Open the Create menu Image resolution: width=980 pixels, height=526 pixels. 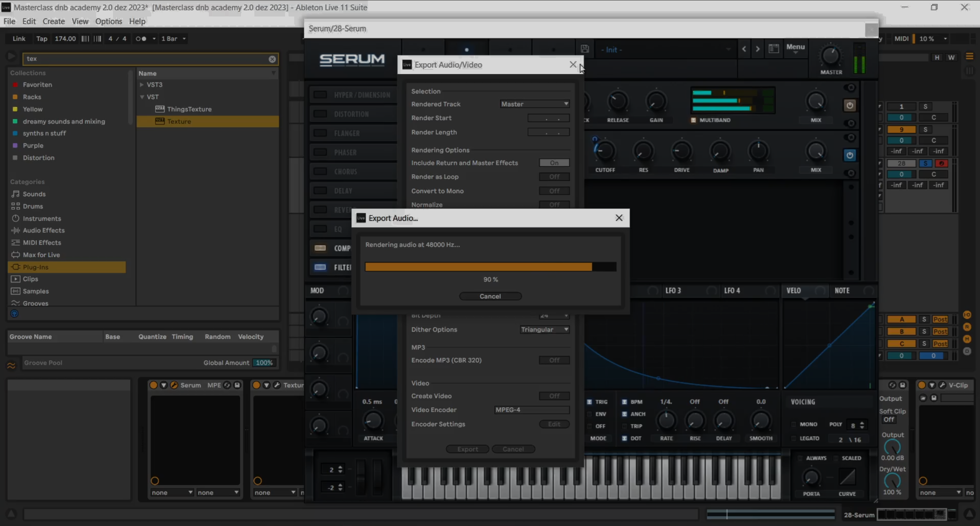pyautogui.click(x=54, y=21)
